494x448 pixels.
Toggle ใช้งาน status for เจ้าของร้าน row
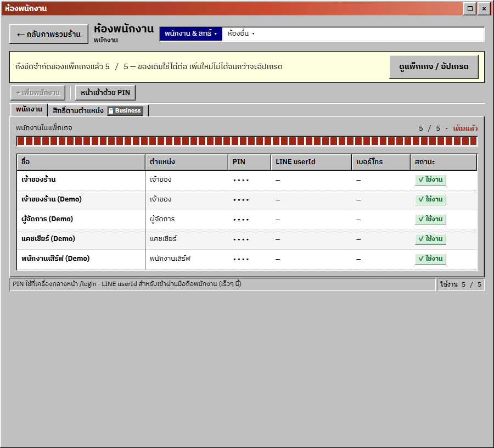(430, 180)
